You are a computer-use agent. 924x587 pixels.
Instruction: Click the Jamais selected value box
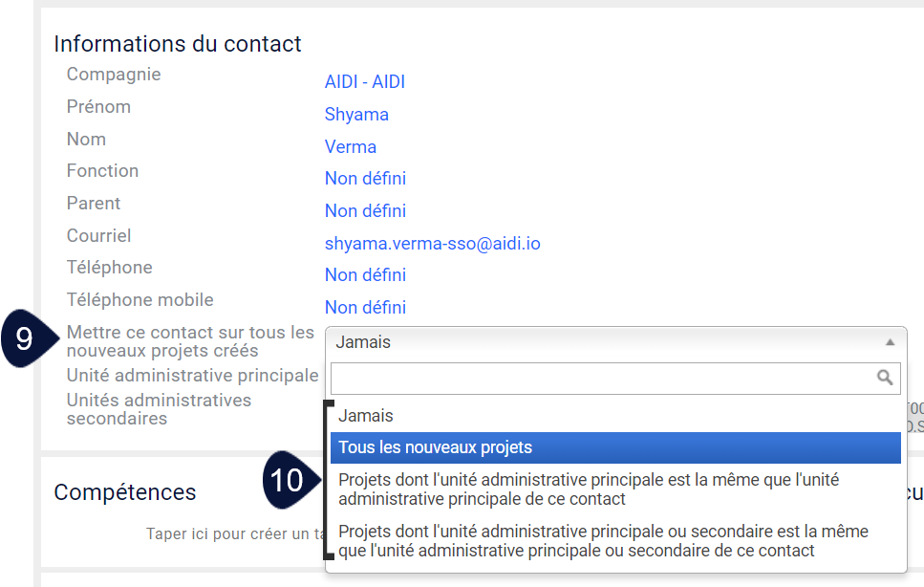click(x=615, y=342)
